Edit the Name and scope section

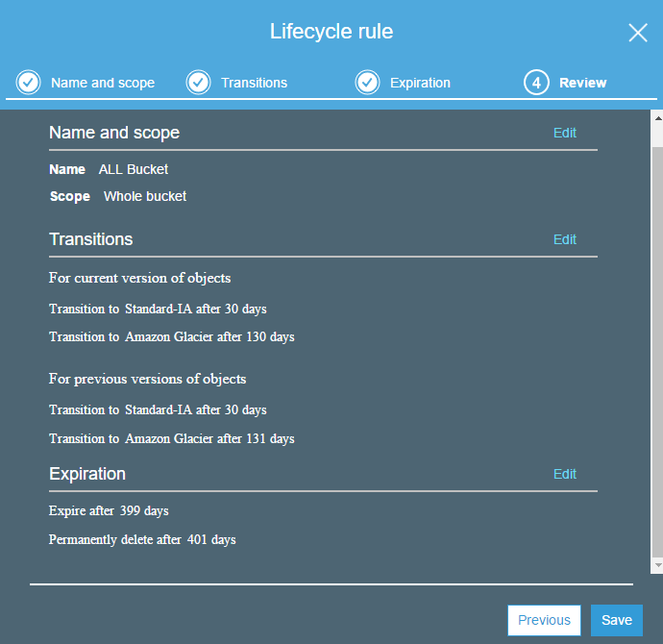tap(564, 133)
